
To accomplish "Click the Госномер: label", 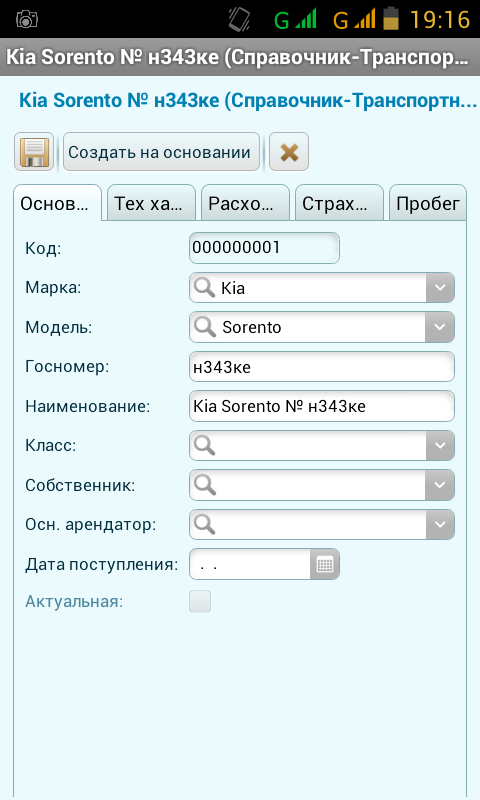I will tap(67, 366).
